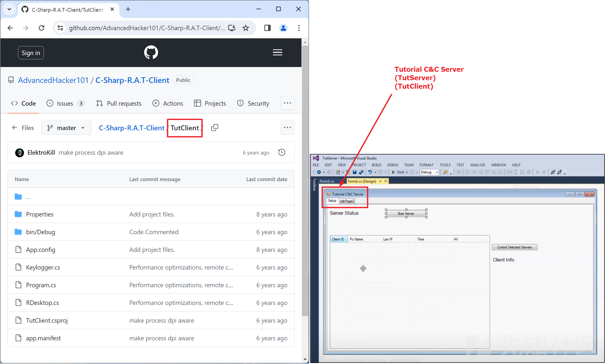Open more file actions ellipsis beside path
Image resolution: width=605 pixels, height=364 pixels.
tap(287, 128)
